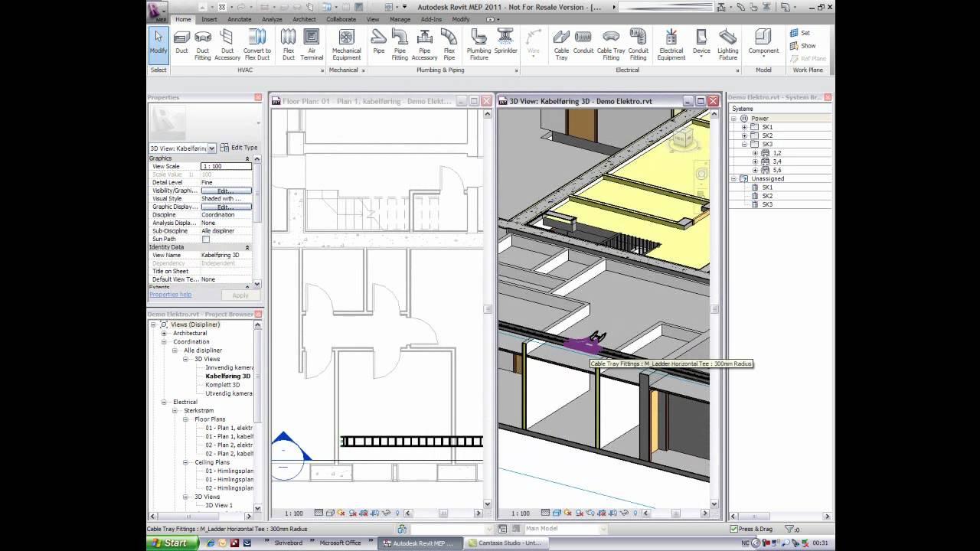Select circuit 1,2 under SK3

777,153
